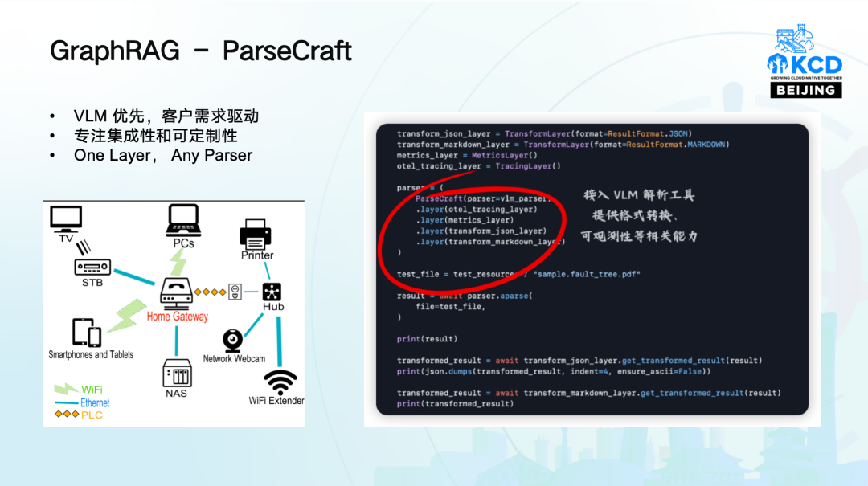868x486 pixels.
Task: Click the slide title GraphRAG – ParseCraft
Action: 200,51
